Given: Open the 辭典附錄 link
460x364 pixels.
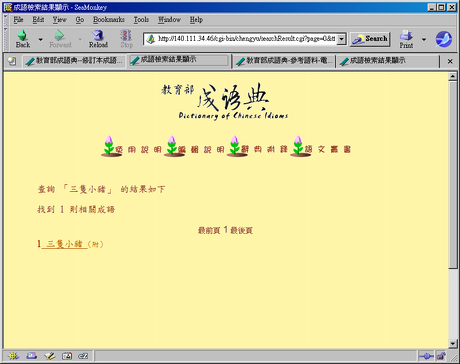Looking at the screenshot, I should [264, 149].
